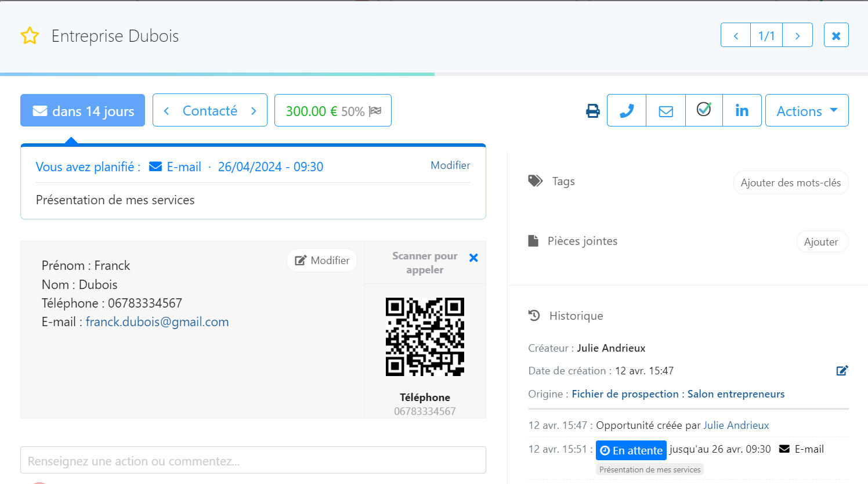Mark task done with checkmark icon

(x=704, y=110)
